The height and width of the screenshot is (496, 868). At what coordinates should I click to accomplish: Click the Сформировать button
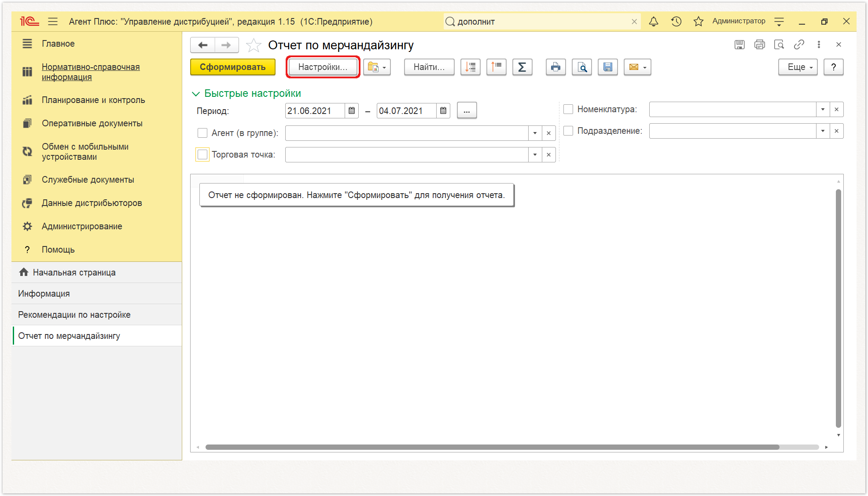233,67
